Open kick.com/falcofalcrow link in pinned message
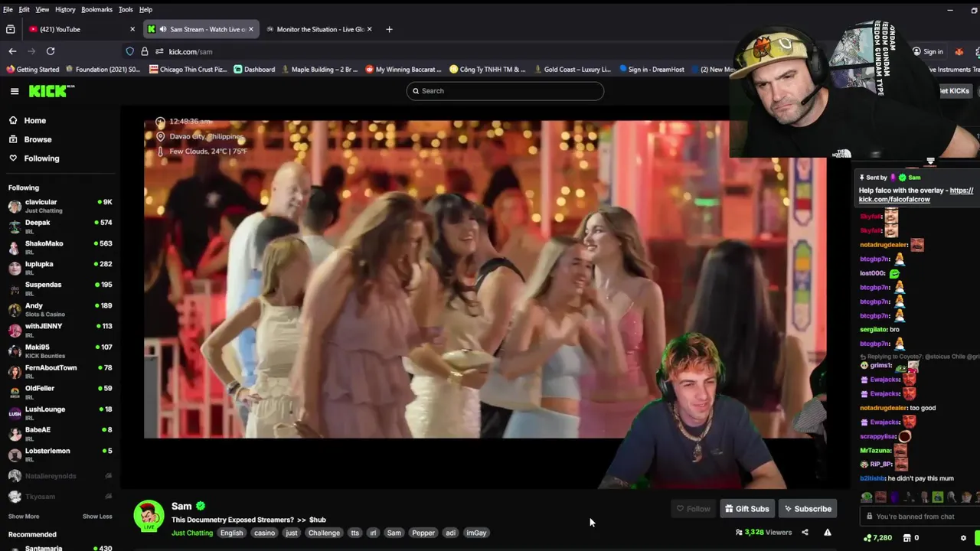 (916, 195)
